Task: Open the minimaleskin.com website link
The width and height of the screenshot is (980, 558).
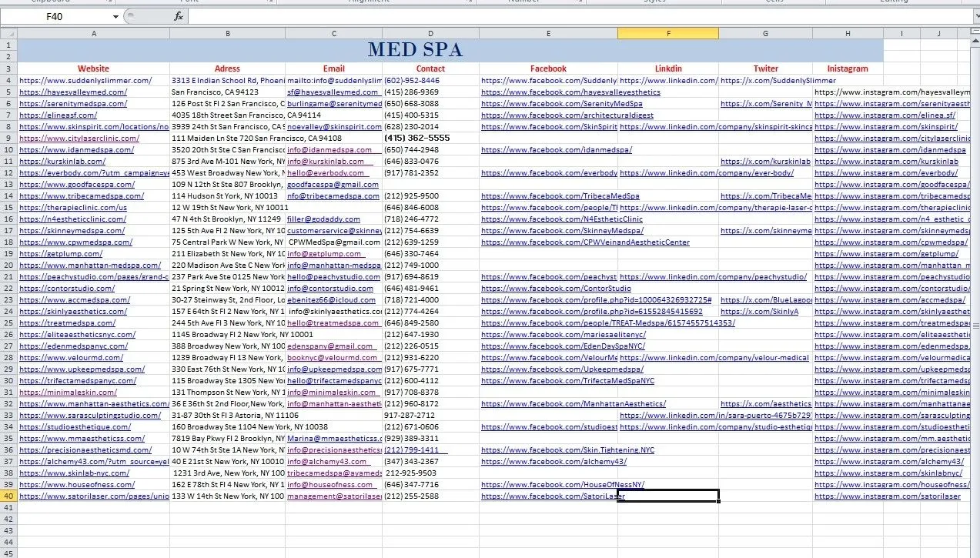Action: pos(68,392)
